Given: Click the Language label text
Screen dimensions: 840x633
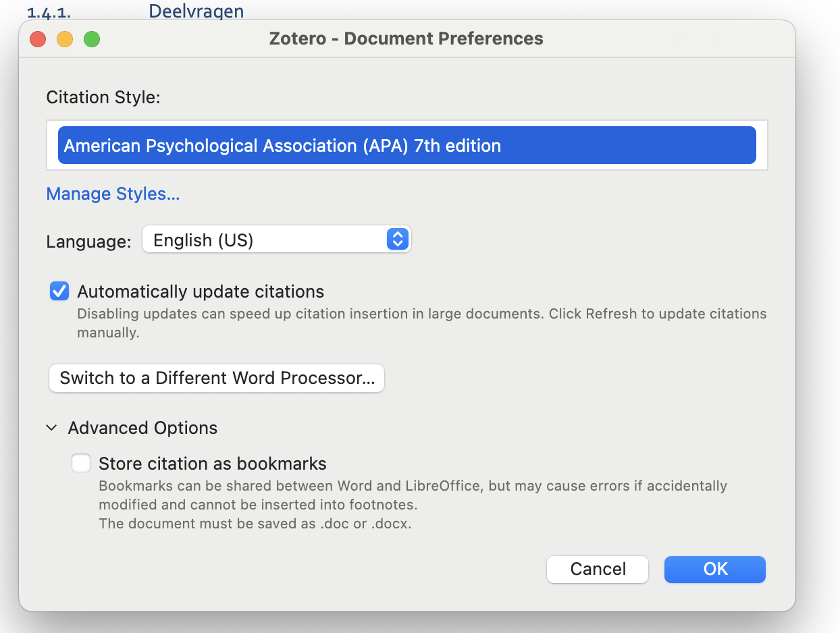Looking at the screenshot, I should (x=88, y=242).
